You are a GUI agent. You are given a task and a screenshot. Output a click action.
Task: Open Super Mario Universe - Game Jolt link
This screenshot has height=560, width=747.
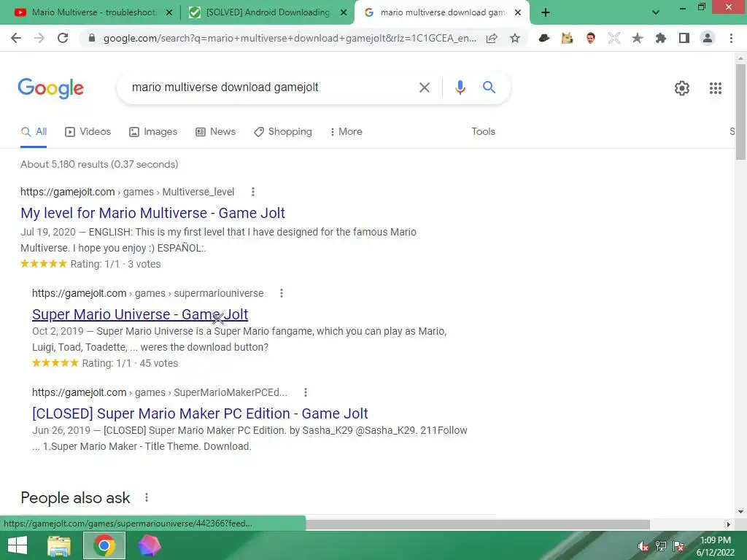[x=140, y=314]
